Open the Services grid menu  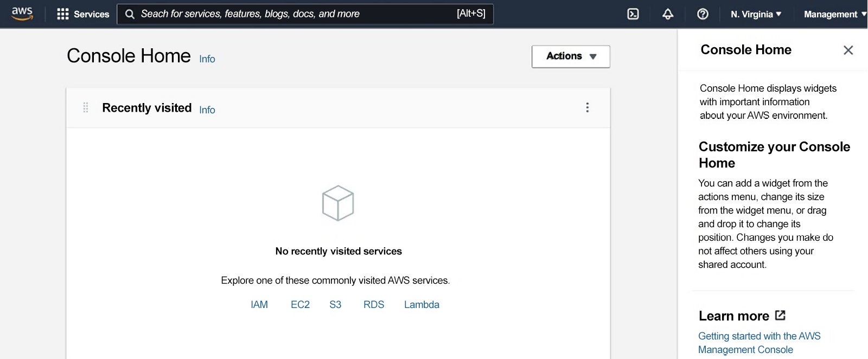click(63, 14)
